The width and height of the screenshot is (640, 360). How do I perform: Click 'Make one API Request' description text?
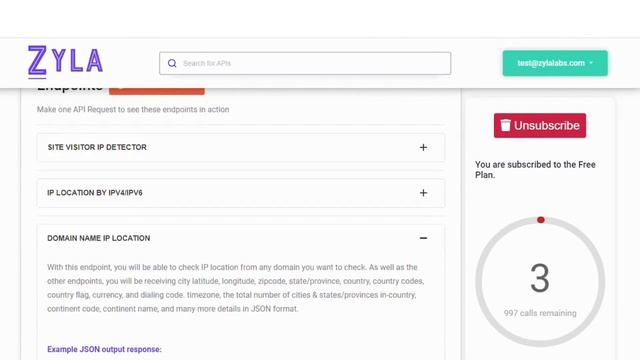click(x=133, y=109)
